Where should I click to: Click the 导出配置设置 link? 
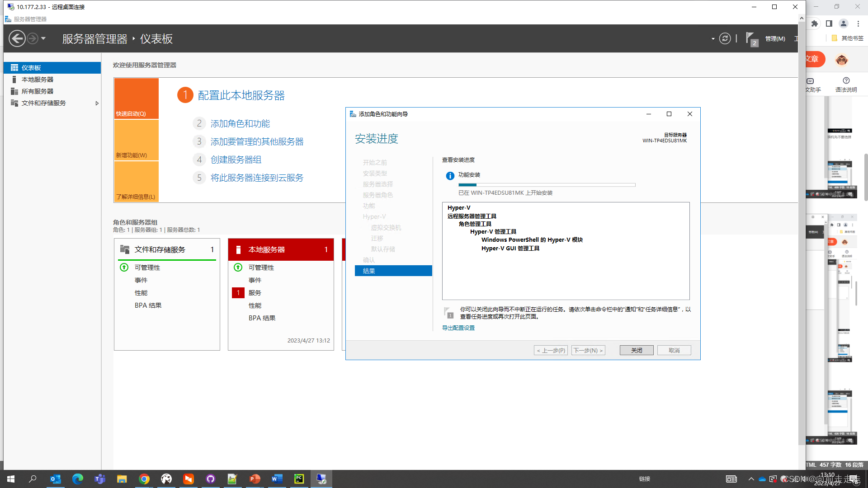coord(458,328)
